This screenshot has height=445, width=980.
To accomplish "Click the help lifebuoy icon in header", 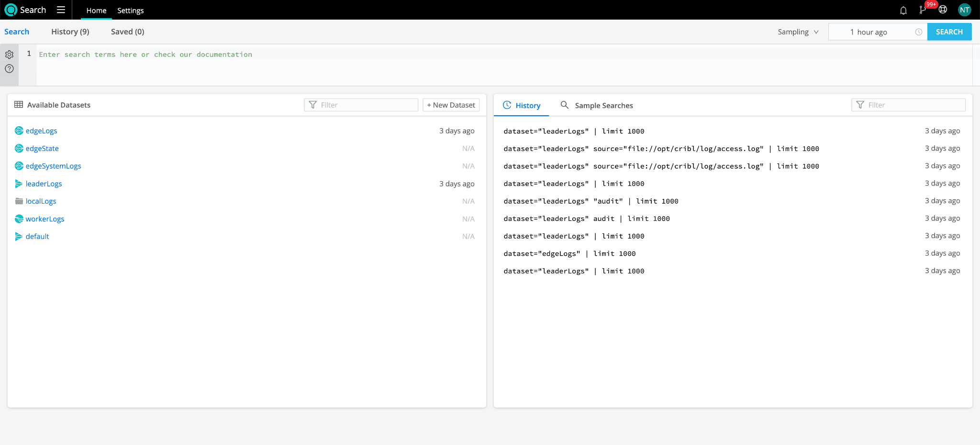I will point(943,10).
